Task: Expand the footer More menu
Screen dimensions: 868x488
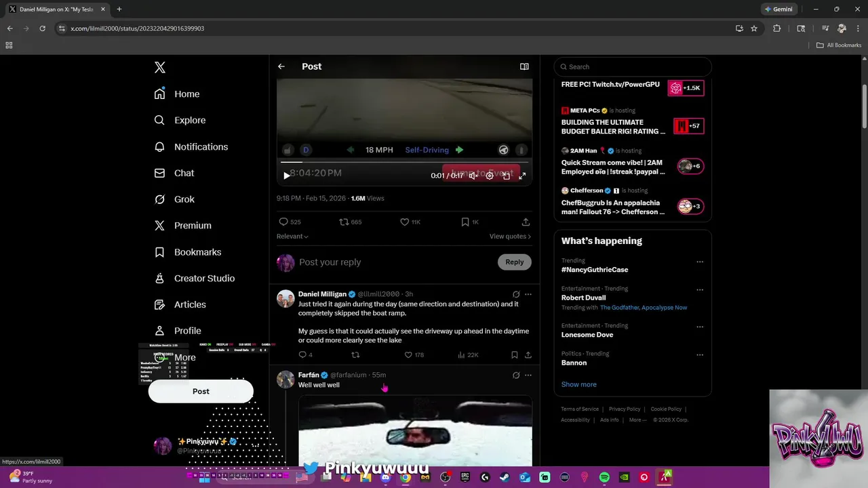Action: [x=637, y=420]
